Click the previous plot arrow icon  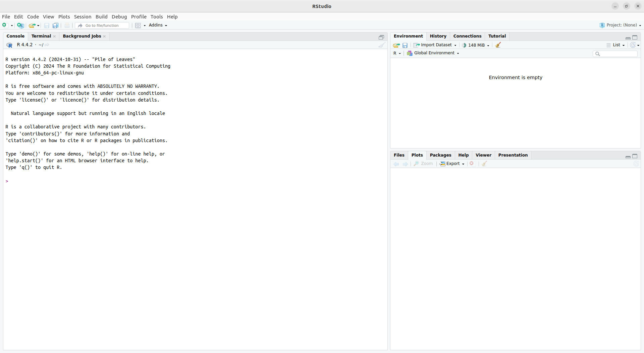point(396,164)
